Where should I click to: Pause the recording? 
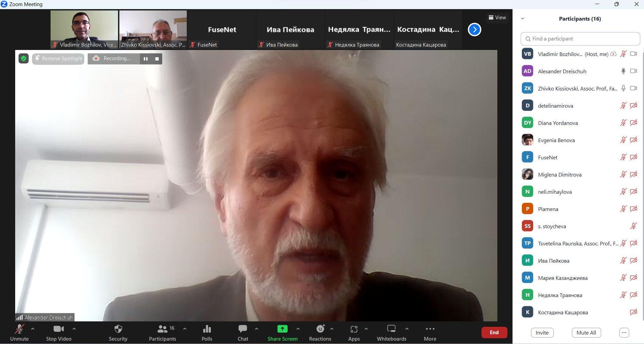pyautogui.click(x=146, y=59)
